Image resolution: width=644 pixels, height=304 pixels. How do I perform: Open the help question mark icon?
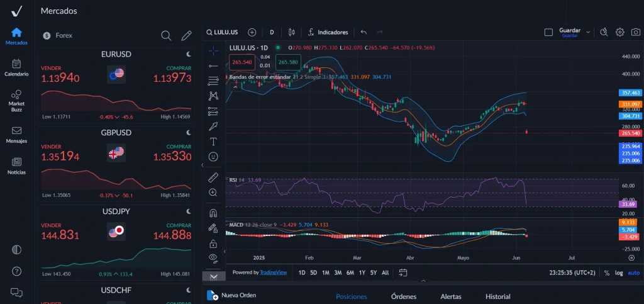tap(16, 271)
